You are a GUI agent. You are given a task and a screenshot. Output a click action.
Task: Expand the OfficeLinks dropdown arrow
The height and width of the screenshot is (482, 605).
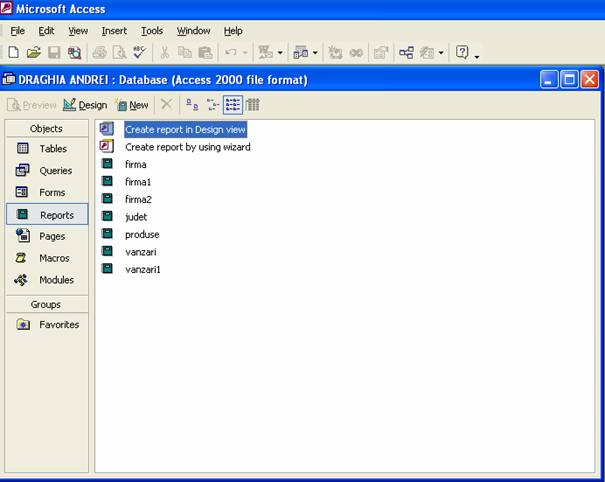280,52
